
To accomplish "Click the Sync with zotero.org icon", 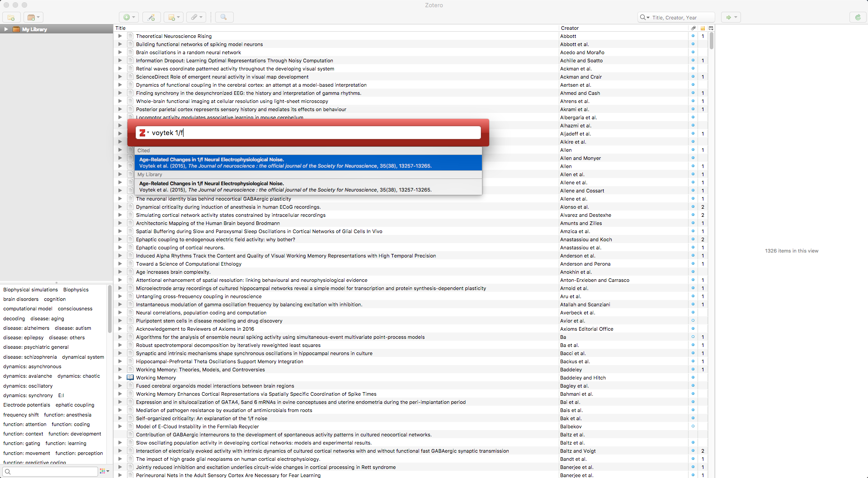I will click(x=858, y=17).
